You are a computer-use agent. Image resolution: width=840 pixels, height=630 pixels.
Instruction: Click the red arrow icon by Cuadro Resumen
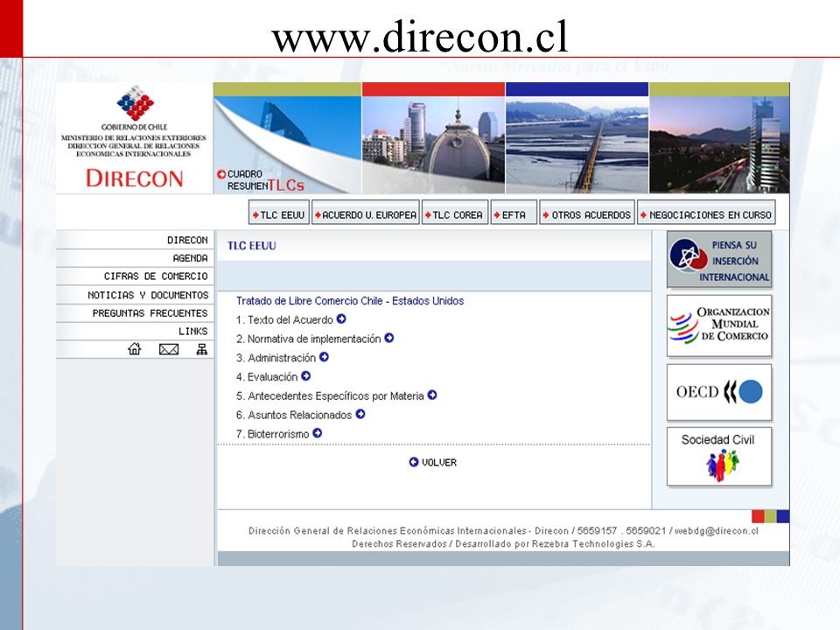221,174
